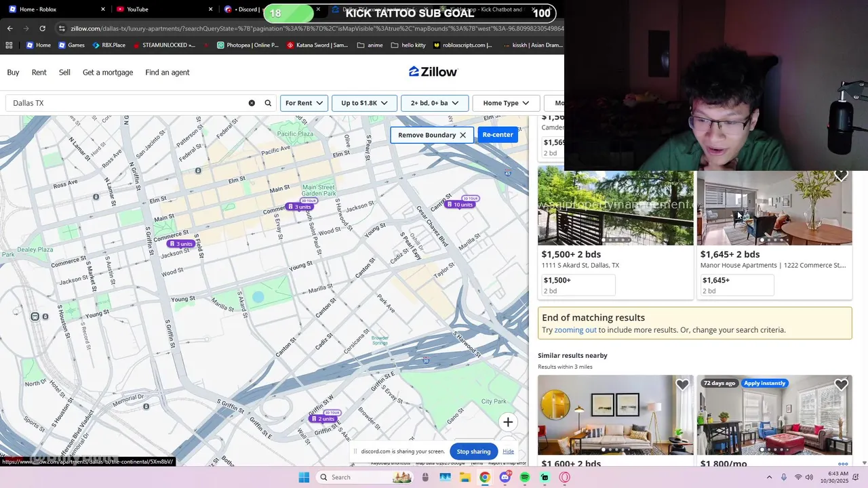This screenshot has height=488, width=868.
Task: Open the Rent menu
Action: (x=39, y=73)
